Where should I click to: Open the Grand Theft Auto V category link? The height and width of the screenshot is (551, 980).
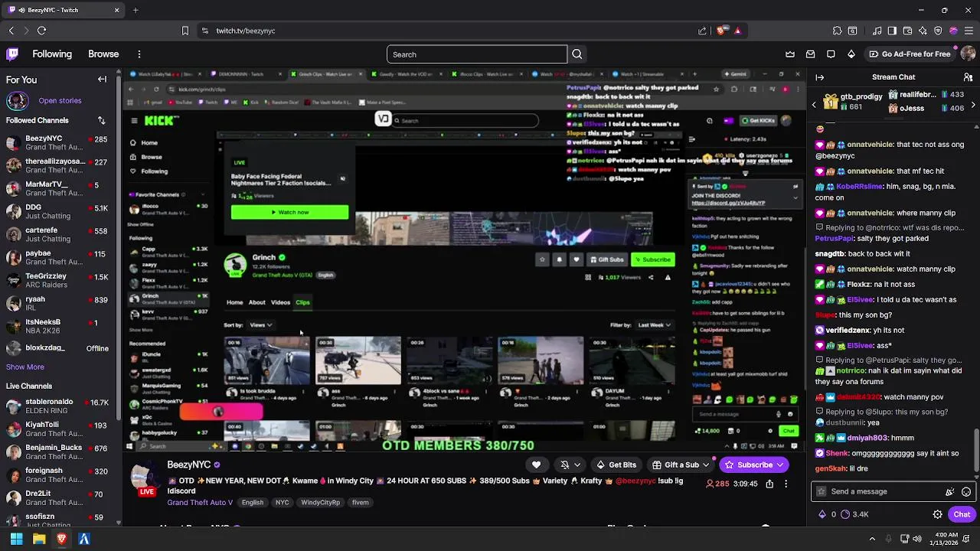click(x=200, y=503)
